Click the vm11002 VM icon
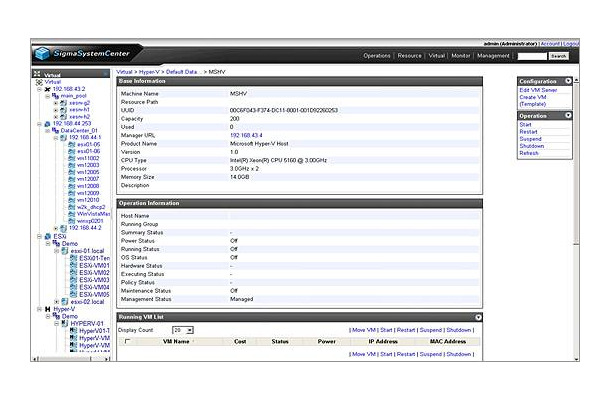610x400 pixels. [x=72, y=158]
